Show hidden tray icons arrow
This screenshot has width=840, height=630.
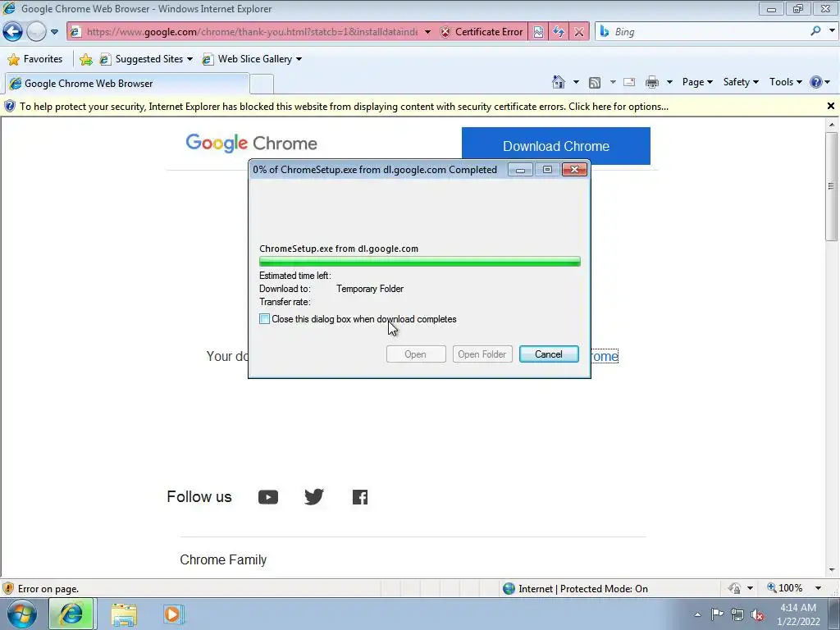tap(697, 614)
